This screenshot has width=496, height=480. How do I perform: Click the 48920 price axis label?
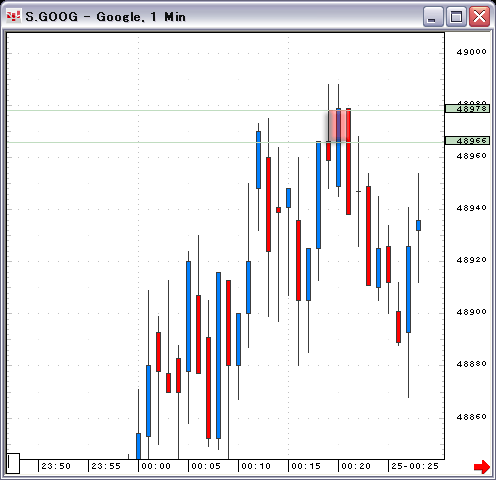(x=471, y=260)
